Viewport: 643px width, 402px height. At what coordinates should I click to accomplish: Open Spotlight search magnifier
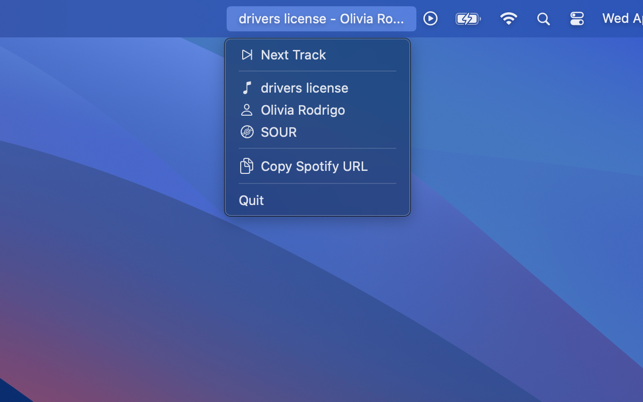(x=543, y=19)
